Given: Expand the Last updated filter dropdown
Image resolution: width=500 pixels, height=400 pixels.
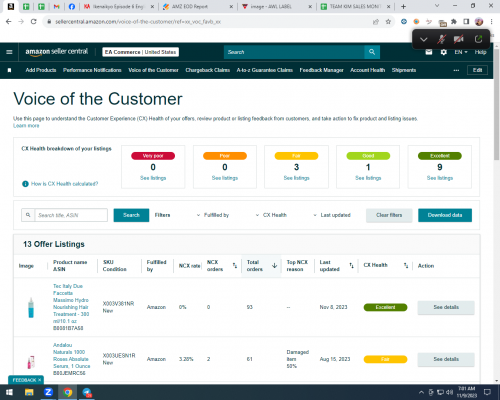Looking at the screenshot, I should click(x=332, y=215).
